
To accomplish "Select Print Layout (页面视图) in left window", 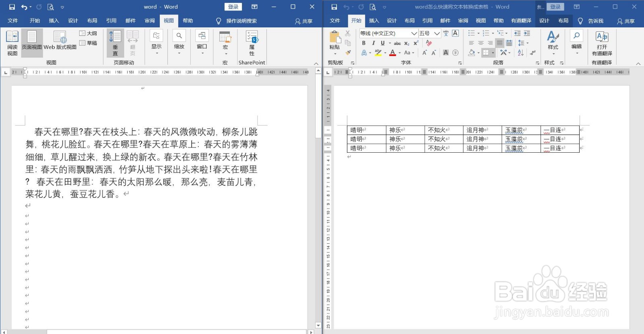I will coord(32,43).
